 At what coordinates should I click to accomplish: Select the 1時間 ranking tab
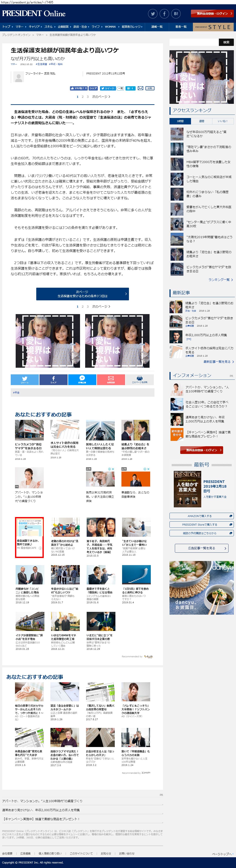pyautogui.click(x=180, y=121)
